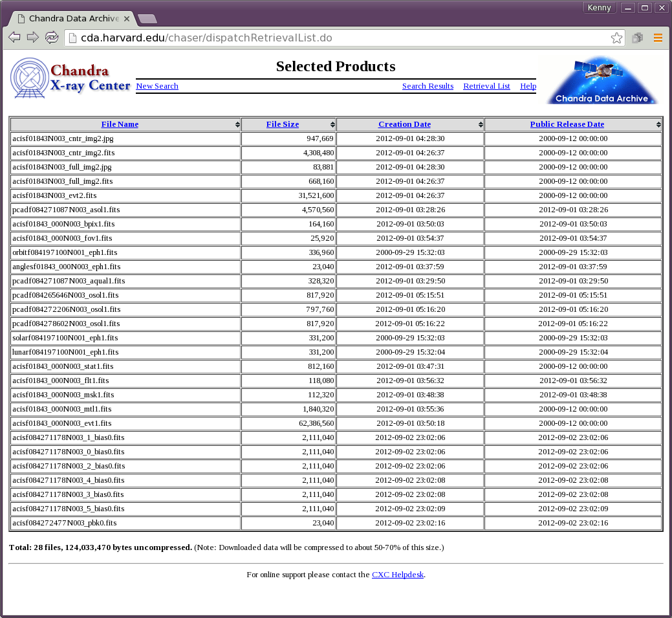Click file size value 1,840,320

click(318, 408)
